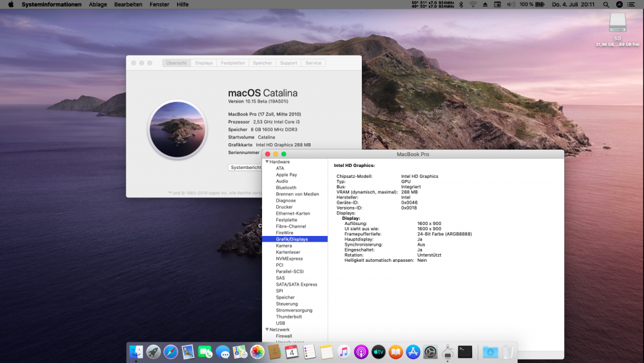Open Music note icon in dock
Screen dimensions: 644x363
pyautogui.click(x=344, y=352)
